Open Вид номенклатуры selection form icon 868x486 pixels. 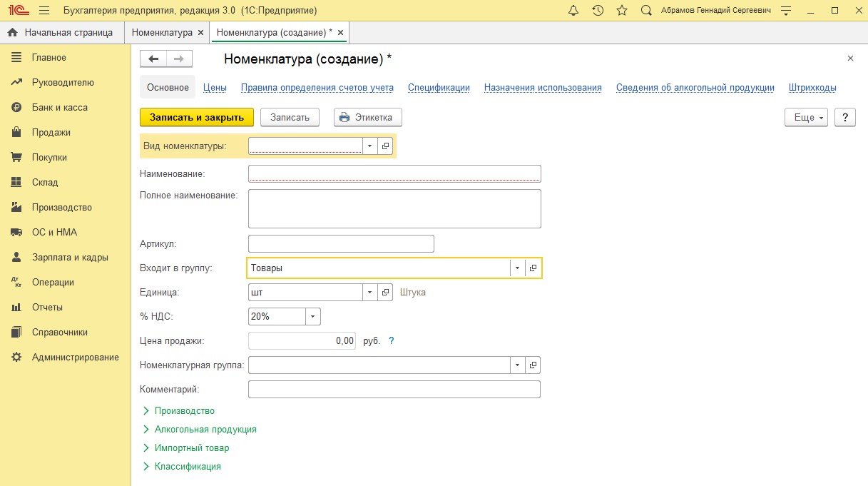(385, 146)
